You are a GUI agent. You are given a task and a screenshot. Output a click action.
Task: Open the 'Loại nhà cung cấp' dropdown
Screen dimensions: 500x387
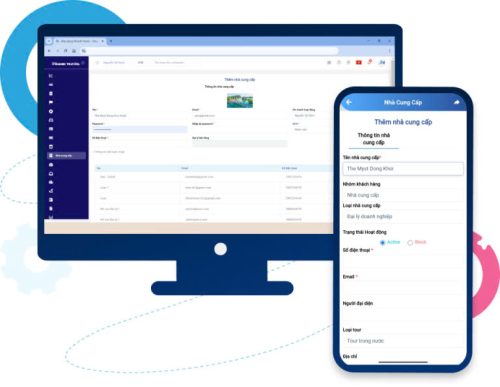coord(403,216)
